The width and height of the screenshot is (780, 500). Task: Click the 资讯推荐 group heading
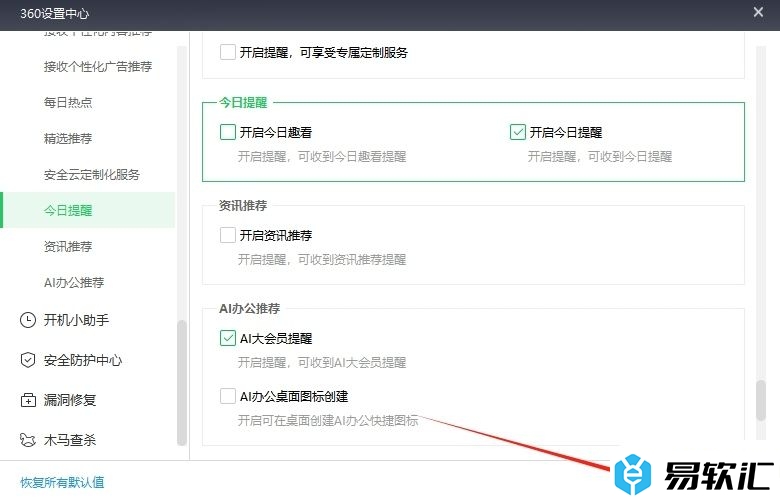click(243, 205)
